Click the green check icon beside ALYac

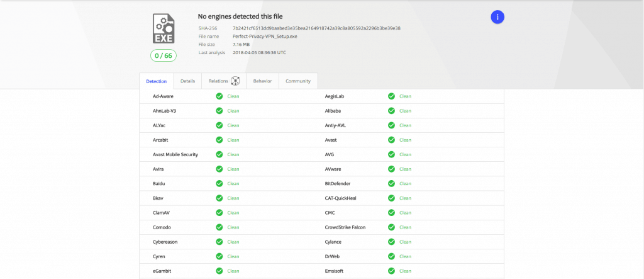219,125
